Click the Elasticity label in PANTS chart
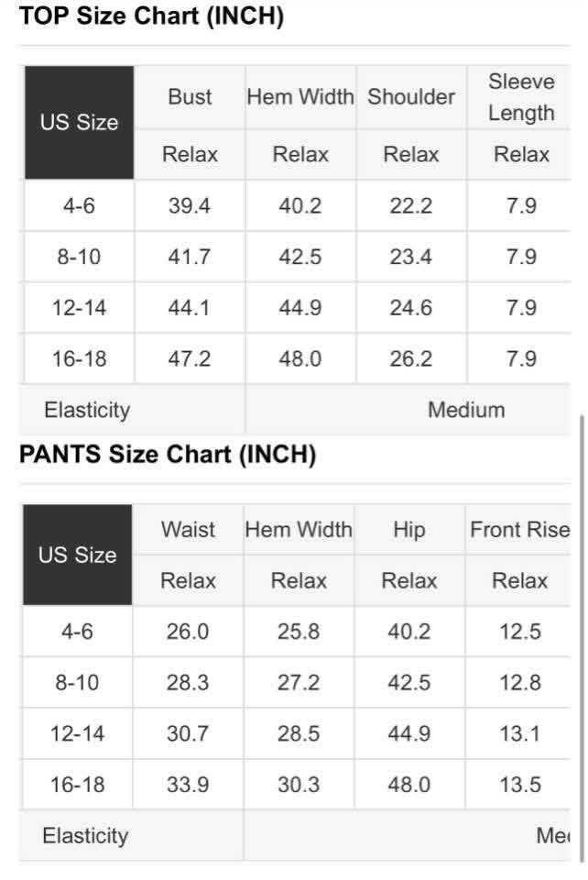This screenshot has width=588, height=880. (x=85, y=836)
